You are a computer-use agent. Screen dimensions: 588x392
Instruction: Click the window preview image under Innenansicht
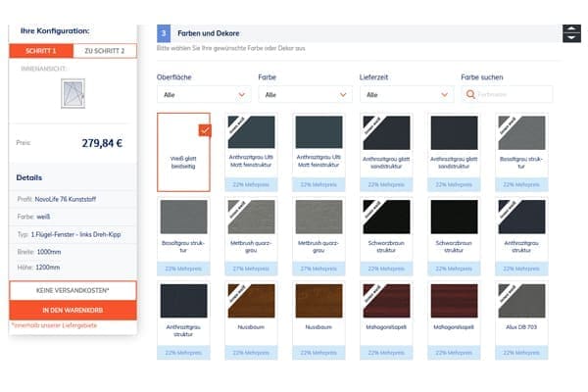73,95
